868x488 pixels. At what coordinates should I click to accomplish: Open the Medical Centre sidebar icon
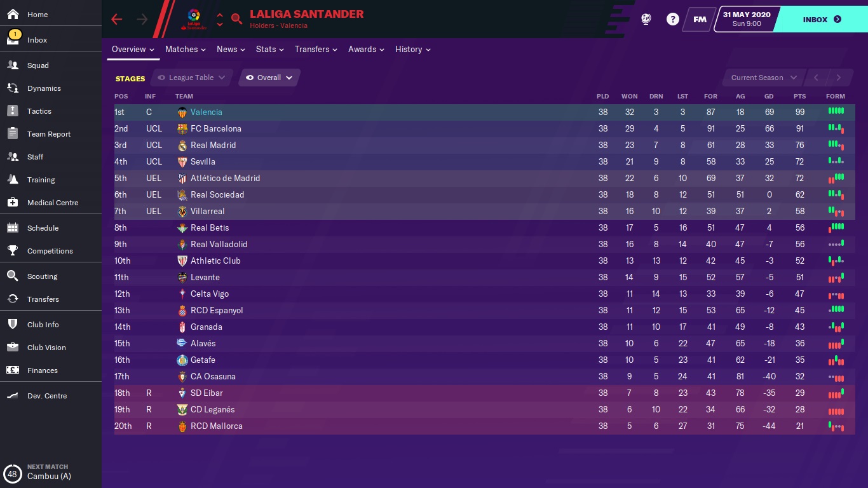coord(13,203)
